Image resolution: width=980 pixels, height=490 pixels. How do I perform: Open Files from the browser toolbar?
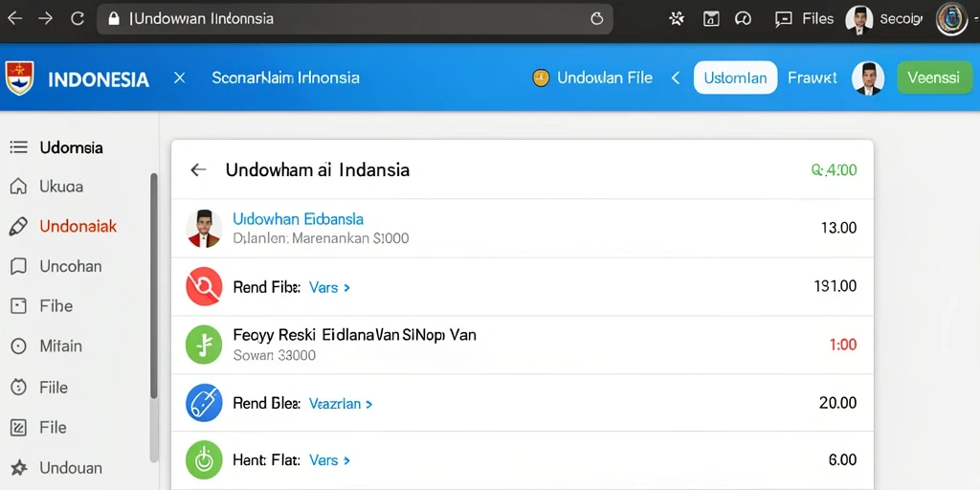click(x=804, y=19)
